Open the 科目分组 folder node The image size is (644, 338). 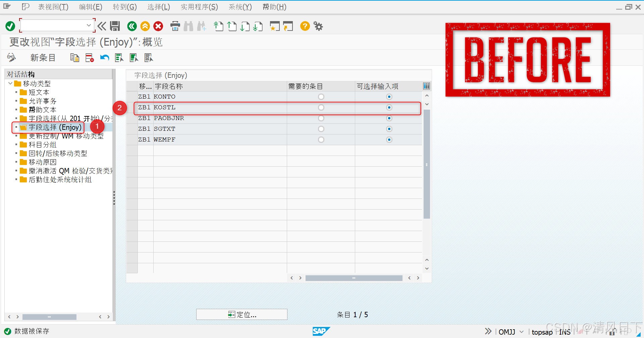click(x=38, y=145)
